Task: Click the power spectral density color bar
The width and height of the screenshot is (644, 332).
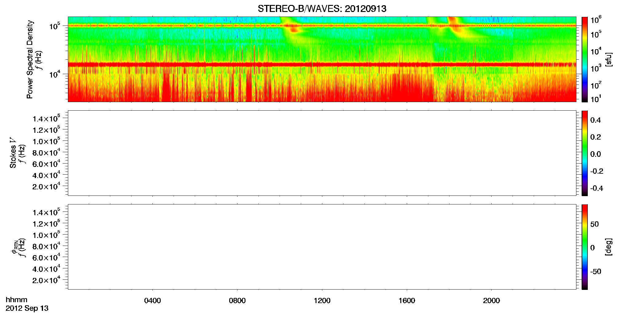Action: click(585, 59)
